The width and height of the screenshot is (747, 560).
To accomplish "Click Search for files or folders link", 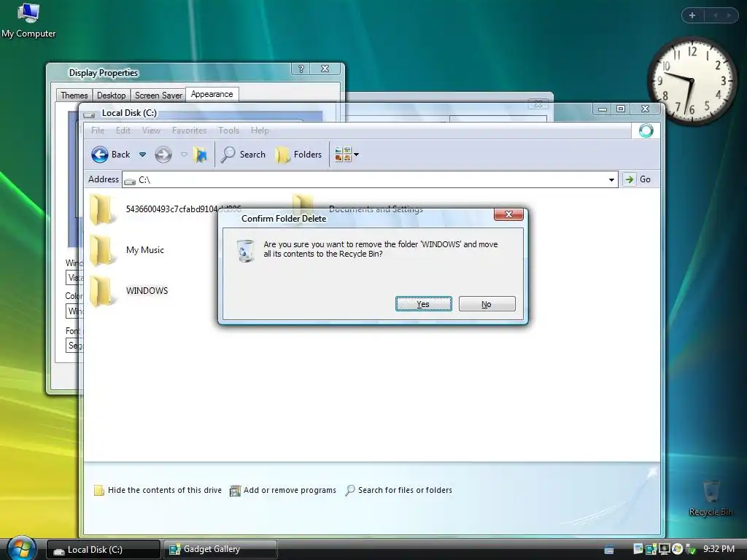I will [x=398, y=490].
